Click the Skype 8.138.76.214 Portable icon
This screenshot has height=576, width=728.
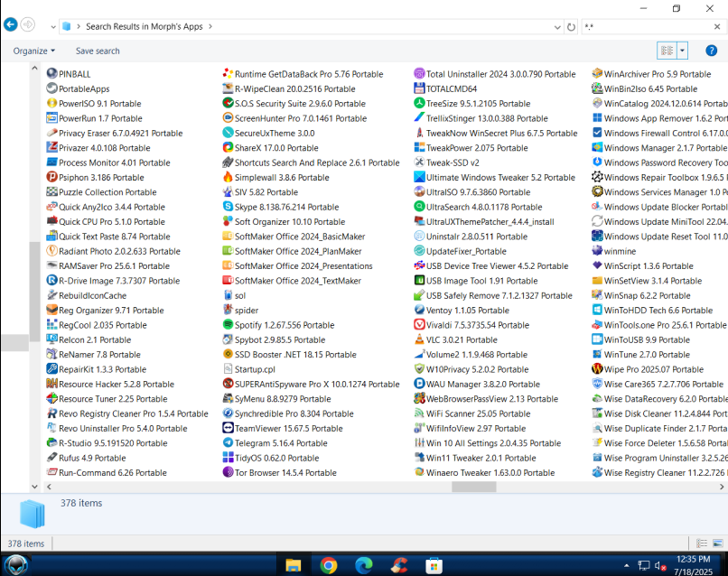[x=228, y=207]
